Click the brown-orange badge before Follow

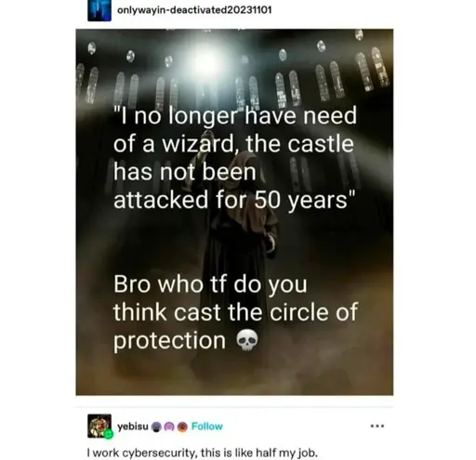pyautogui.click(x=182, y=427)
